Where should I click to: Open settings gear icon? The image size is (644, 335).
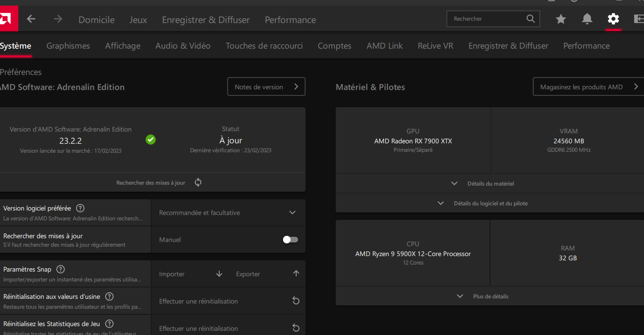pyautogui.click(x=613, y=19)
